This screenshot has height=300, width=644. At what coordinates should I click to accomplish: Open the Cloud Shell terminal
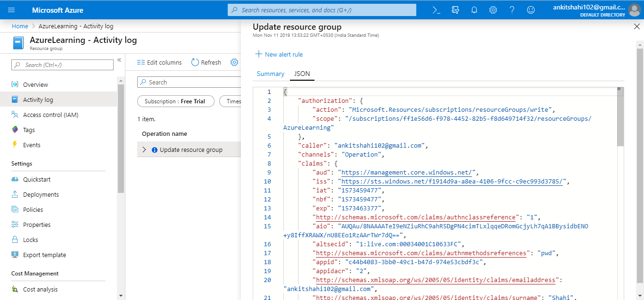pos(436,9)
